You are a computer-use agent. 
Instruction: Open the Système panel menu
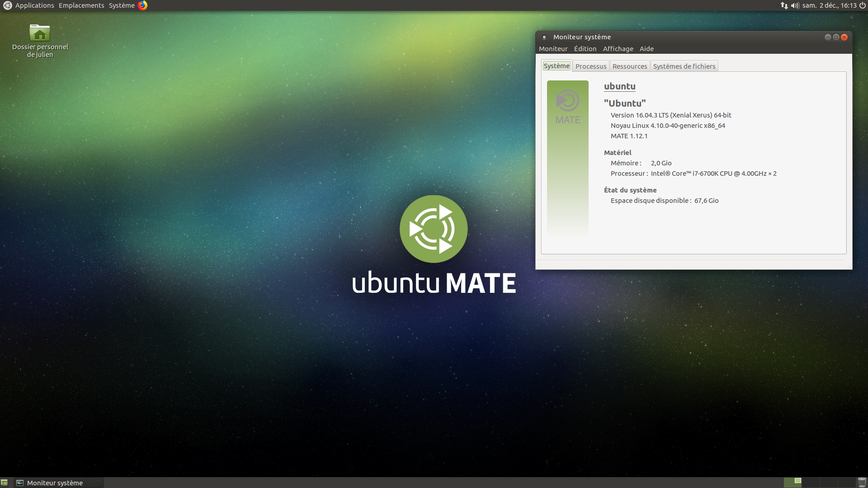pos(122,5)
